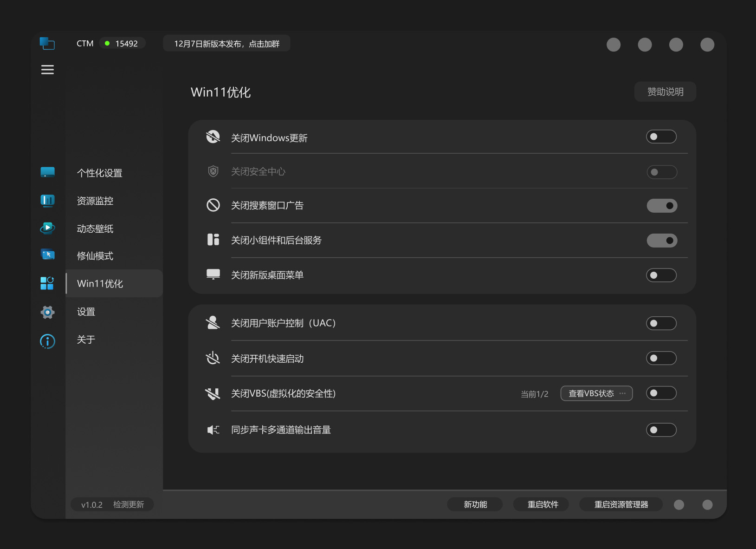Open the hamburger menu icon

point(47,70)
